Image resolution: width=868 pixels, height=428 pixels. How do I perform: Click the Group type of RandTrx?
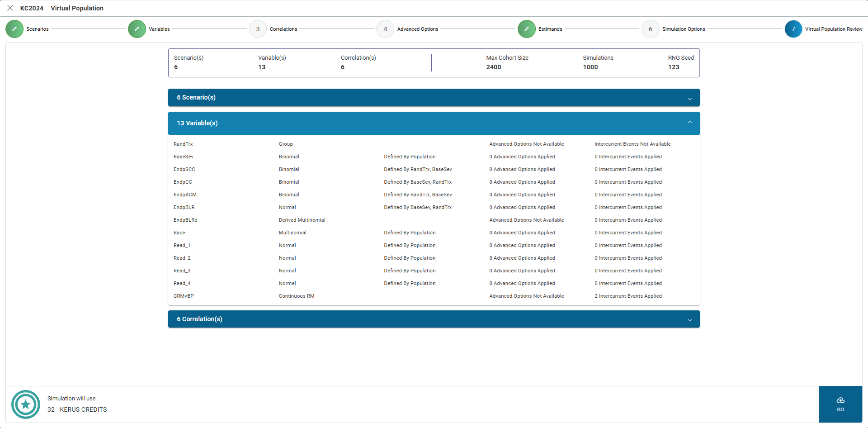click(286, 144)
